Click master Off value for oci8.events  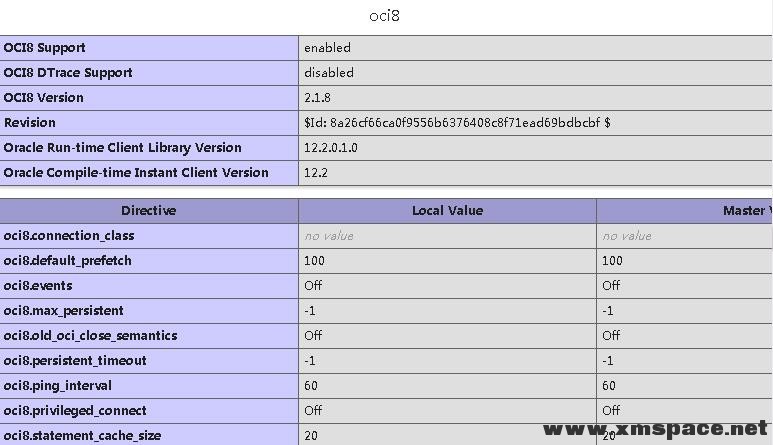tap(611, 286)
